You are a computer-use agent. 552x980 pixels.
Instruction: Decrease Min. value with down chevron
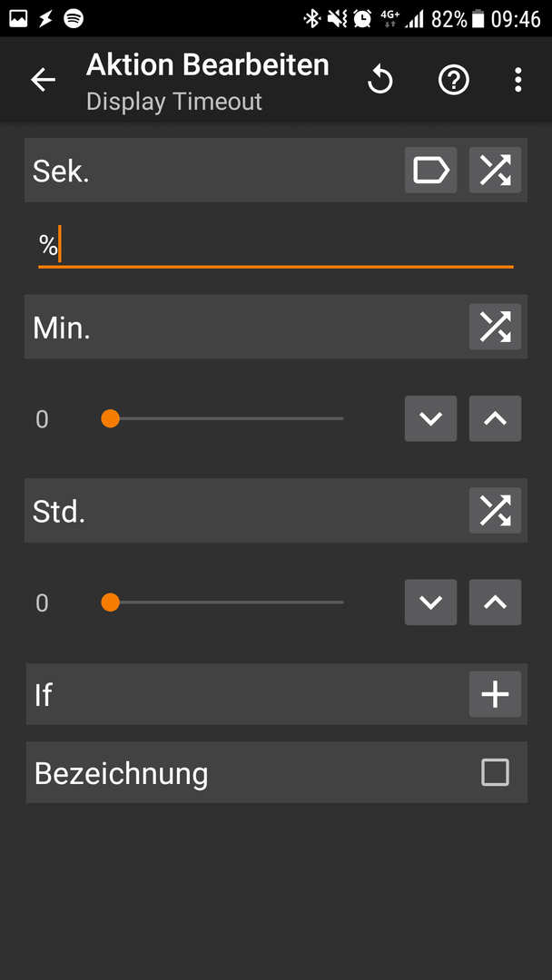[x=430, y=418]
